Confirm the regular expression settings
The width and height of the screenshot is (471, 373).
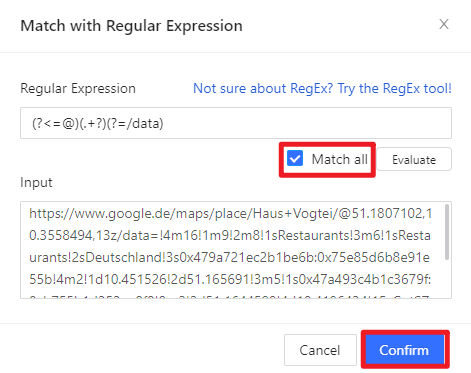coord(405,350)
